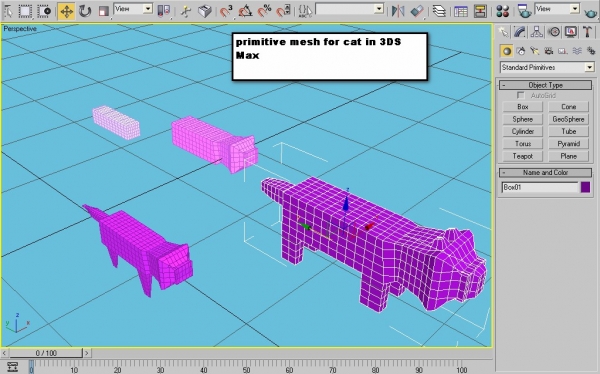Screen dimensions: 600x374
Task: Open the Standard Primitives dropdown
Action: coord(547,67)
